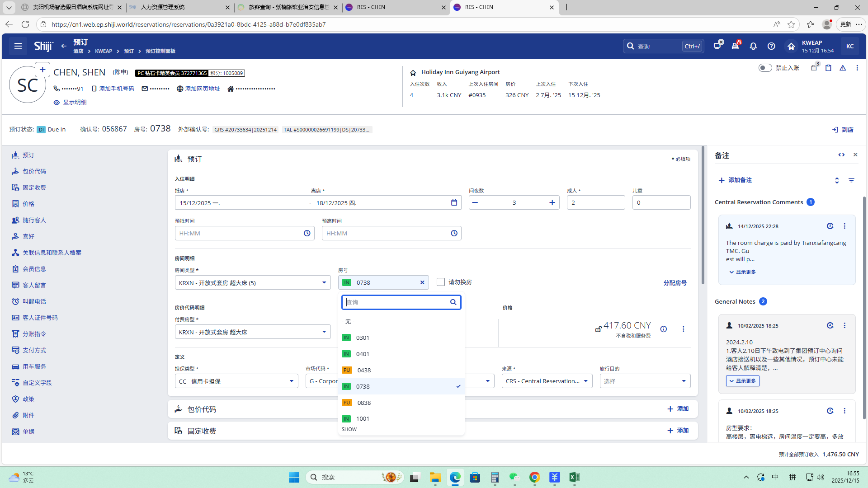Click the 分配房号 link
This screenshot has height=488, width=868.
(x=675, y=283)
